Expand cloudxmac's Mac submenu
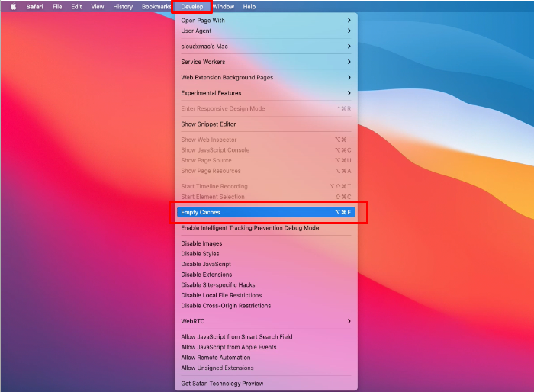 pyautogui.click(x=266, y=47)
